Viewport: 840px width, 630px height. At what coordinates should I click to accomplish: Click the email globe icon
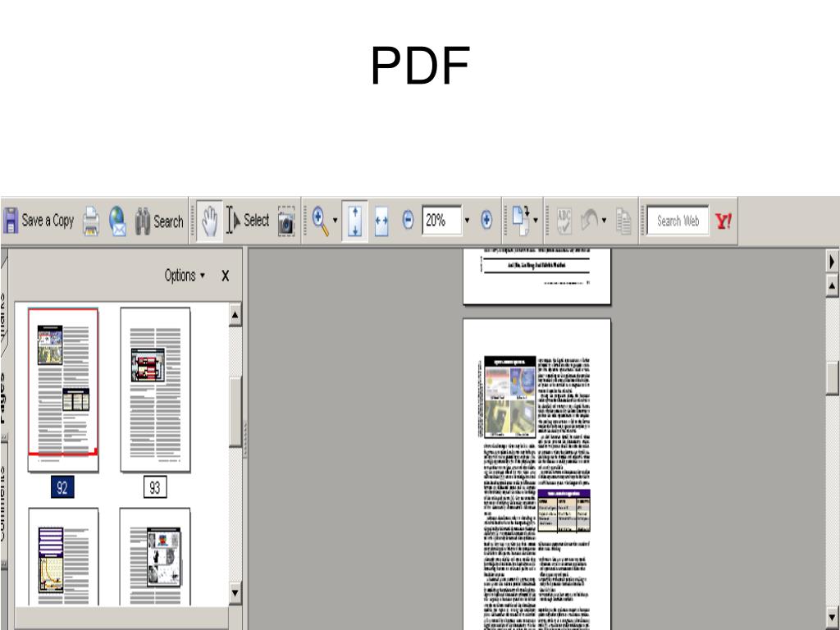pos(117,221)
